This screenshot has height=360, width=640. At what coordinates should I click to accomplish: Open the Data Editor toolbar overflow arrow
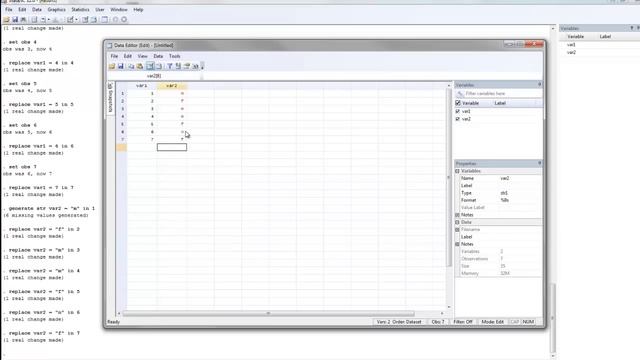[202, 66]
